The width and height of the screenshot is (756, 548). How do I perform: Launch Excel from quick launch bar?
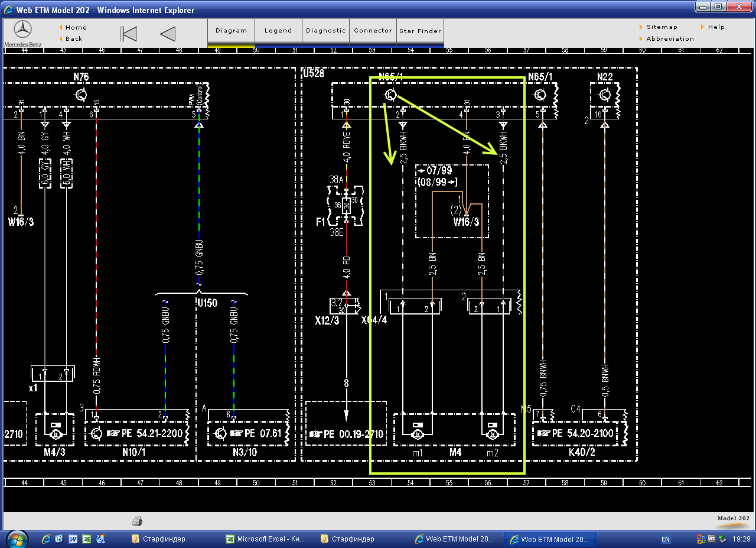[87, 539]
